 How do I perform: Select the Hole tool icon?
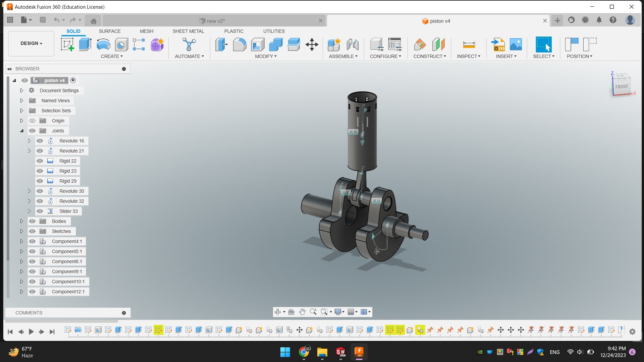(121, 44)
